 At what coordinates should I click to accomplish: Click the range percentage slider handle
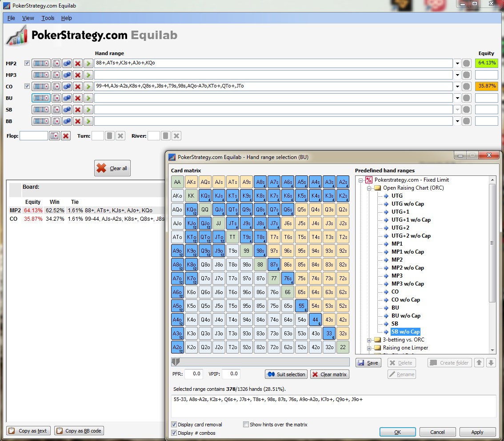tap(176, 362)
